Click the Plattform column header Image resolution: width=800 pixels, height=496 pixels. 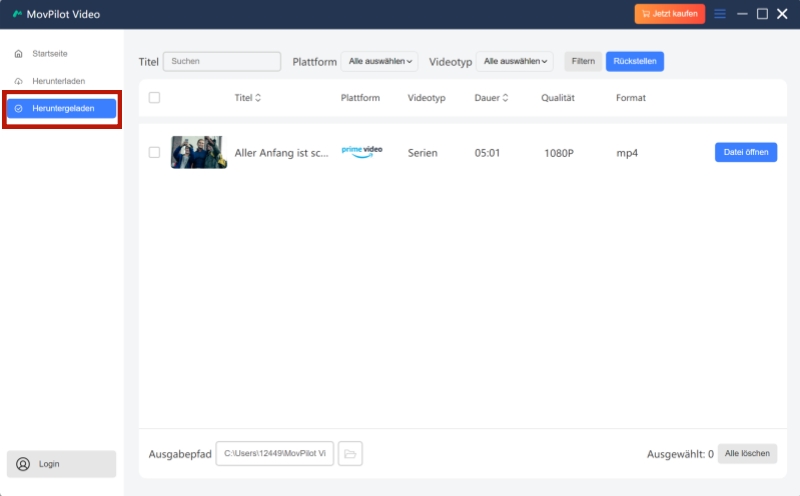[360, 97]
